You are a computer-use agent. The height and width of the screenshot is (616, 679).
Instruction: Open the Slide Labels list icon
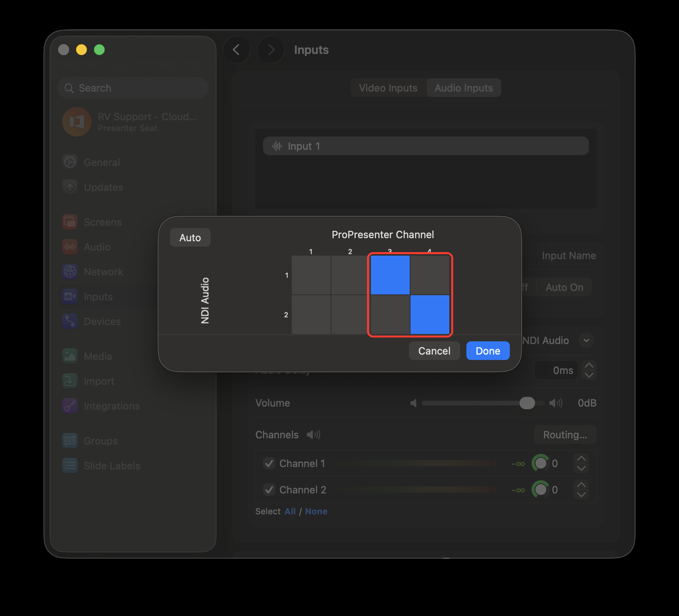click(70, 465)
